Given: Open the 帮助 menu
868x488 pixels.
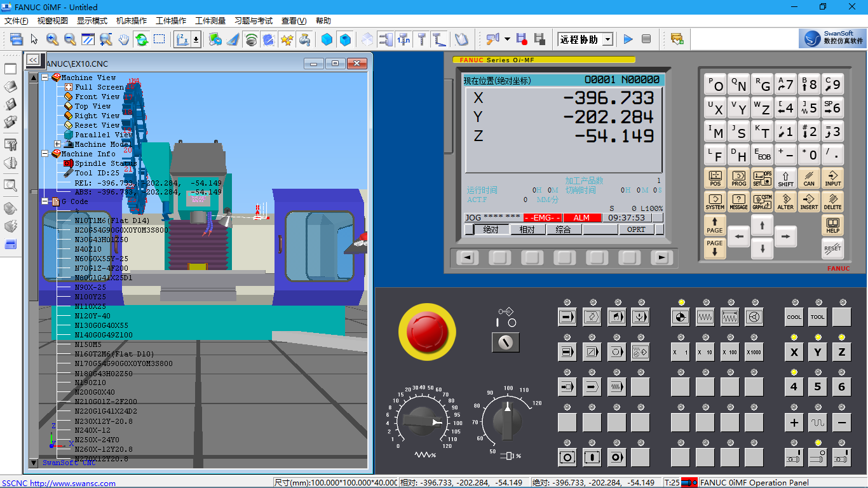Looking at the screenshot, I should coord(323,21).
